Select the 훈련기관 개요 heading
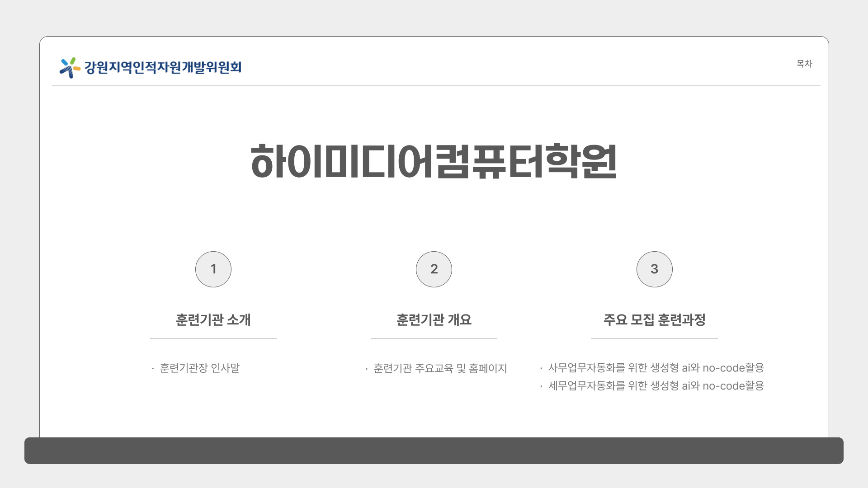868x488 pixels. pos(434,320)
